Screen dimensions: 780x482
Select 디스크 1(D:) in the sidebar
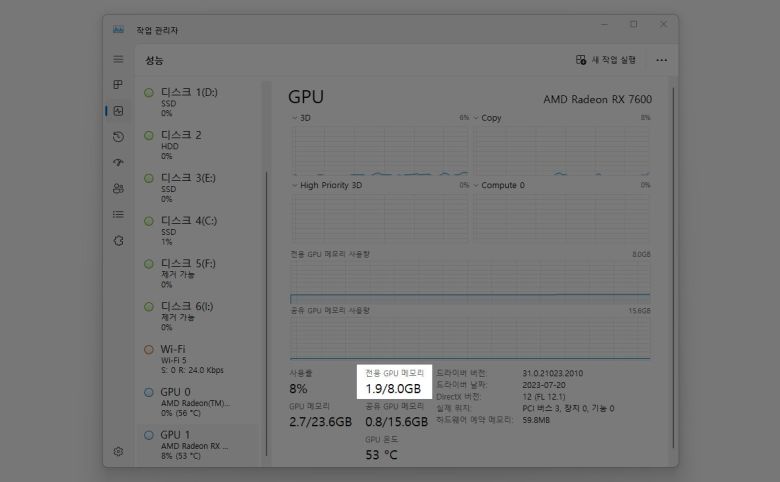(199, 102)
